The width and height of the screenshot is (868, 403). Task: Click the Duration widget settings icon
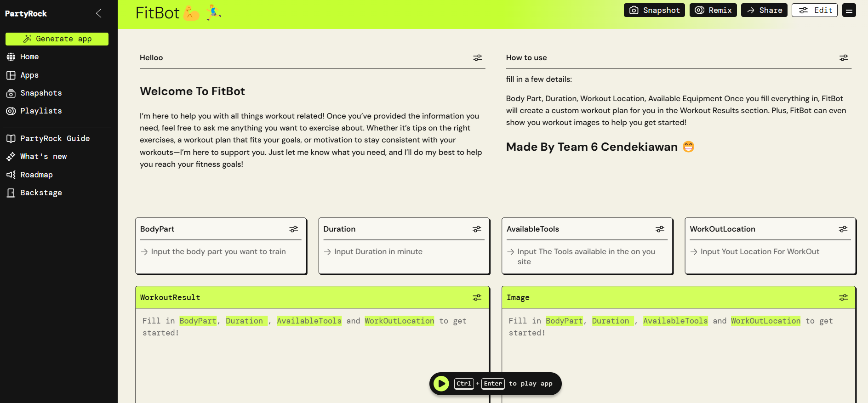[x=477, y=229]
